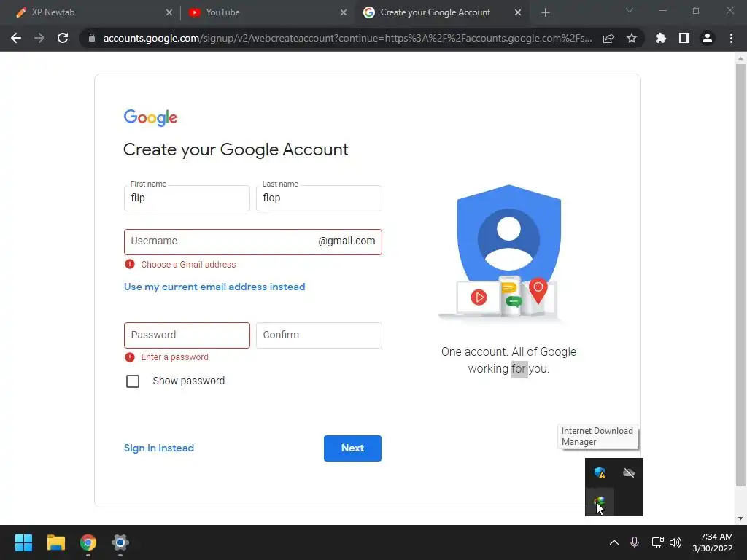Open Chrome three-dot menu

[x=731, y=38]
